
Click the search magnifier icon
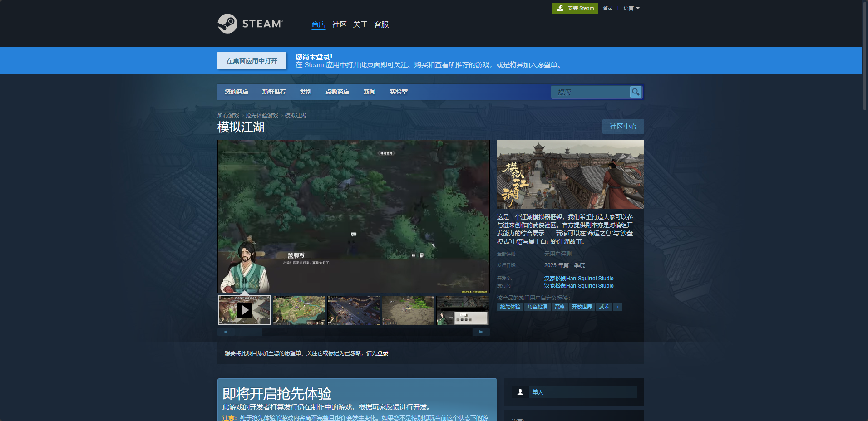tap(636, 92)
